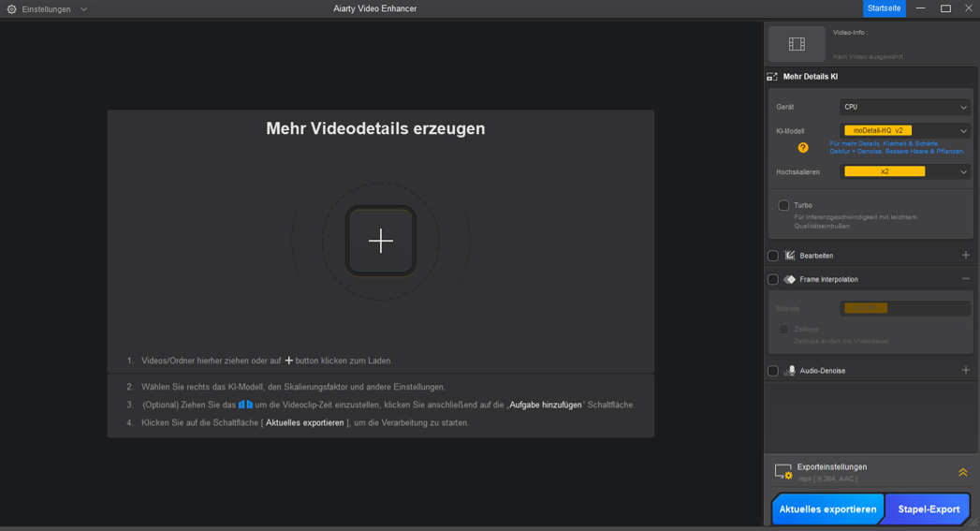Maximize the Aiarty Video Enhancer window
Viewport: 980px width, 531px height.
945,8
